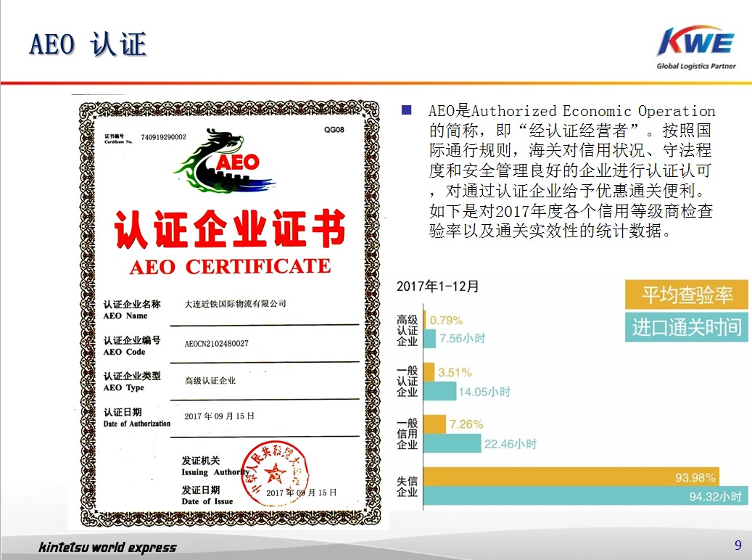Click AEO code AEOCN2102480027
Image resolution: width=752 pixels, height=560 pixels.
click(x=216, y=344)
